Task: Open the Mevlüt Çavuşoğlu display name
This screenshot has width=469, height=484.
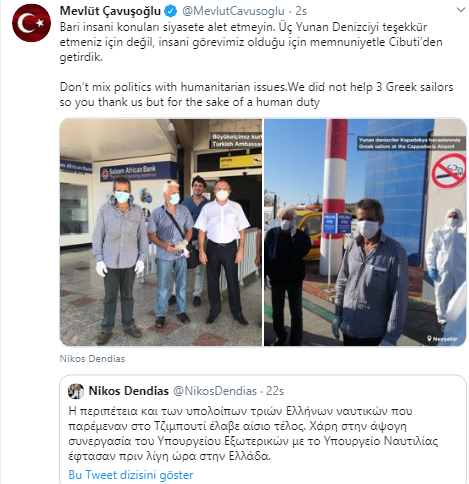Action: pyautogui.click(x=110, y=11)
